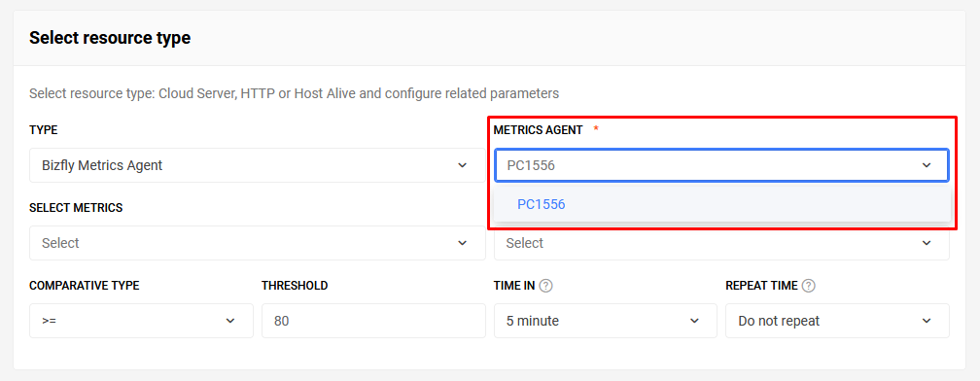
Task: Open the COMPARATIVE TYPE dropdown showing >=
Action: (141, 321)
